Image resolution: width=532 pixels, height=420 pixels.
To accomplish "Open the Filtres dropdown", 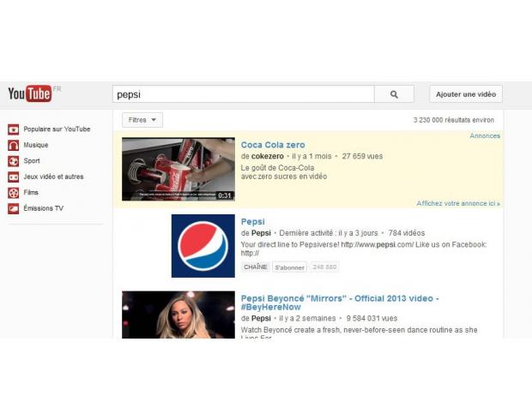I will click(142, 120).
